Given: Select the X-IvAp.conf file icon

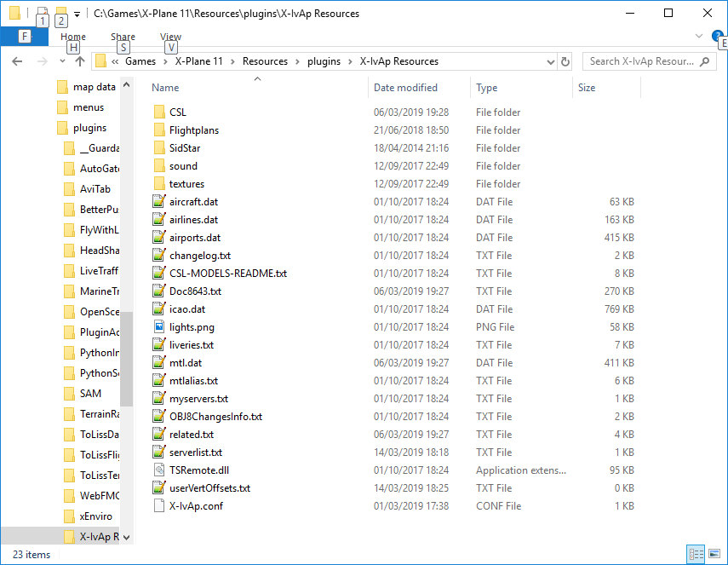Looking at the screenshot, I should pyautogui.click(x=158, y=505).
